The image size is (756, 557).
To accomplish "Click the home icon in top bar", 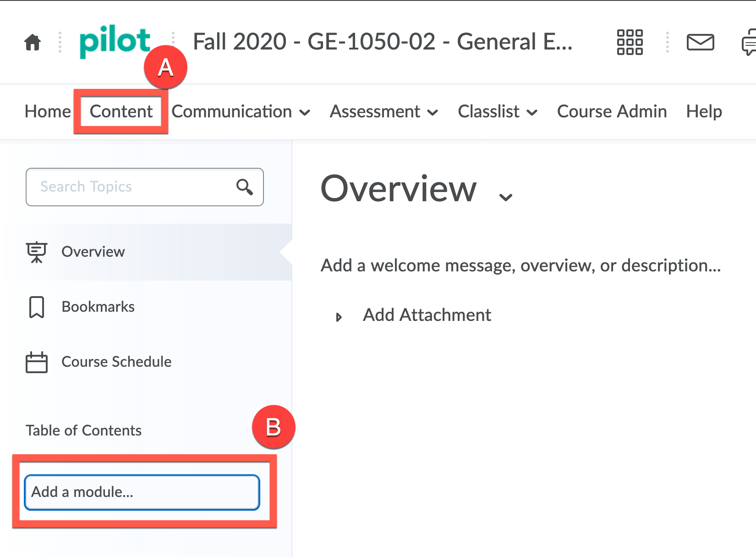I will click(33, 42).
